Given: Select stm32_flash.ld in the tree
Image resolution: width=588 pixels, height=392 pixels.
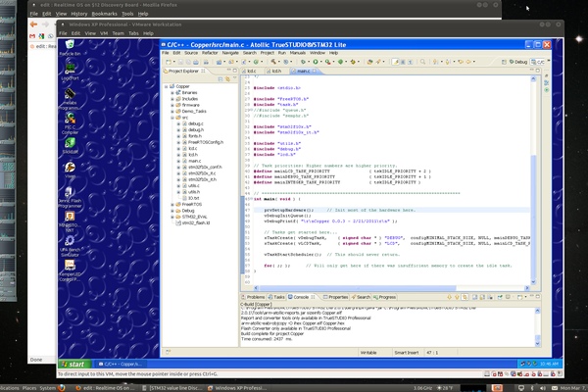Looking at the screenshot, I should pos(196,222).
